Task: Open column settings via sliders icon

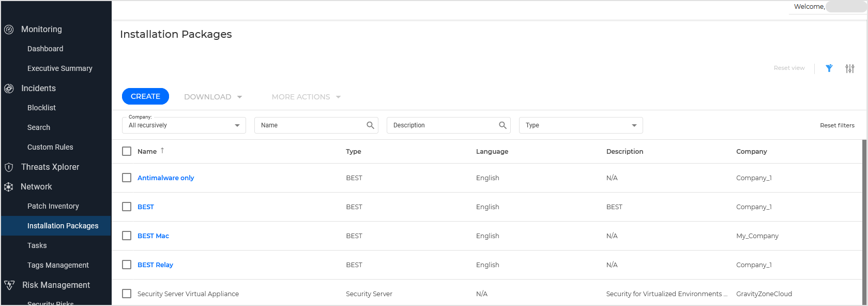Action: pos(849,68)
